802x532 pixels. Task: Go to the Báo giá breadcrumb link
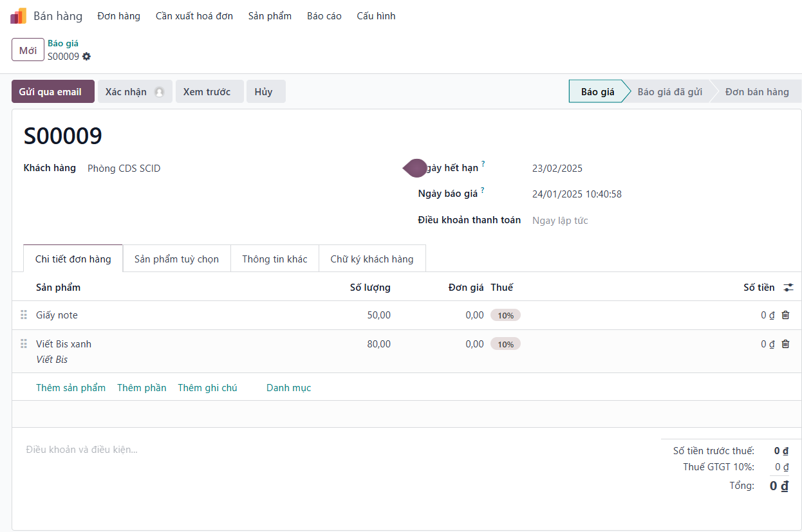pyautogui.click(x=63, y=43)
